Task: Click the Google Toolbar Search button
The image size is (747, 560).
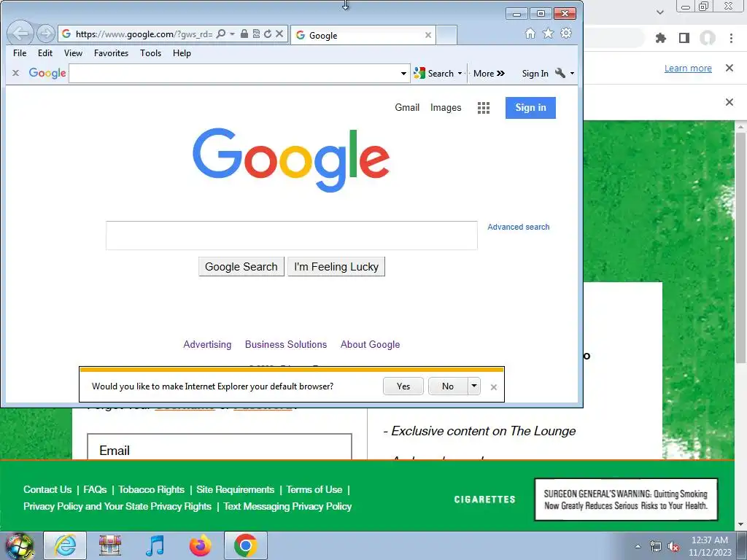Action: [434, 74]
